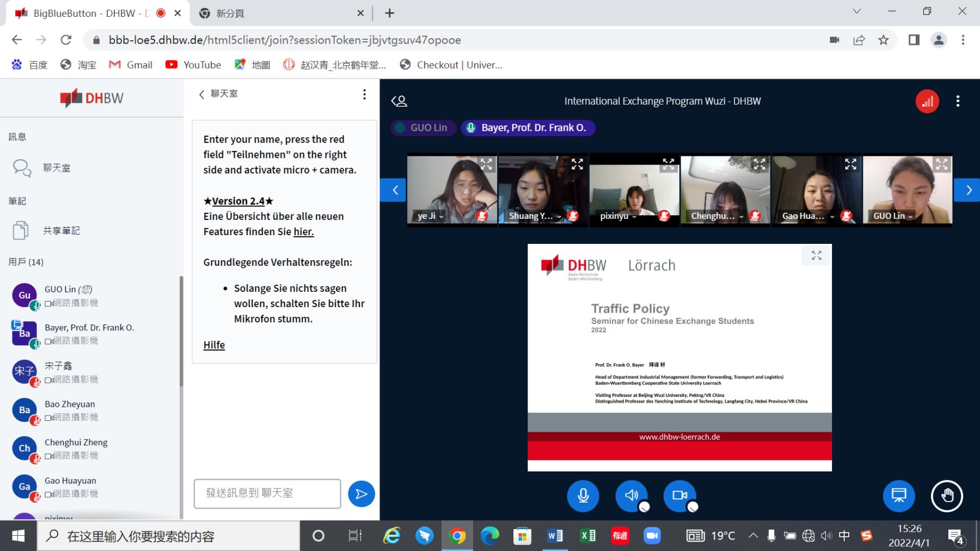Click the 'hier.' features link
This screenshot has height=551, width=980.
(303, 231)
